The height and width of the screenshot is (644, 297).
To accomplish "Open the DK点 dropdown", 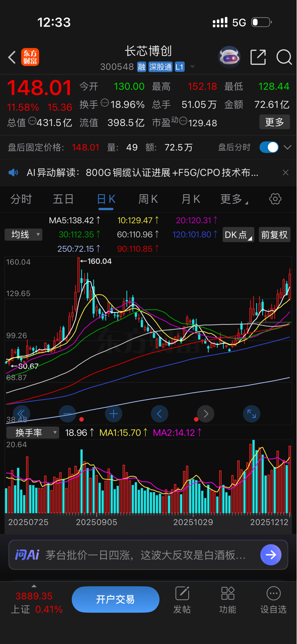I will tap(238, 235).
